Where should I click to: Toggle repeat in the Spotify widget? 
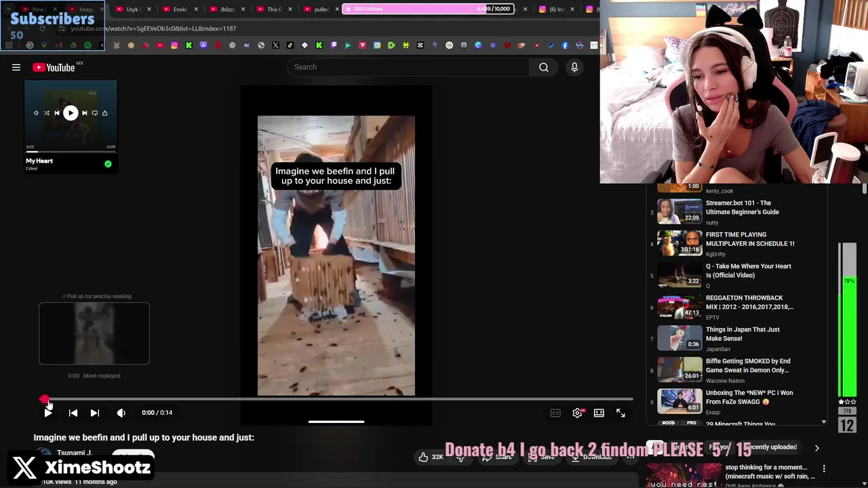(x=94, y=113)
